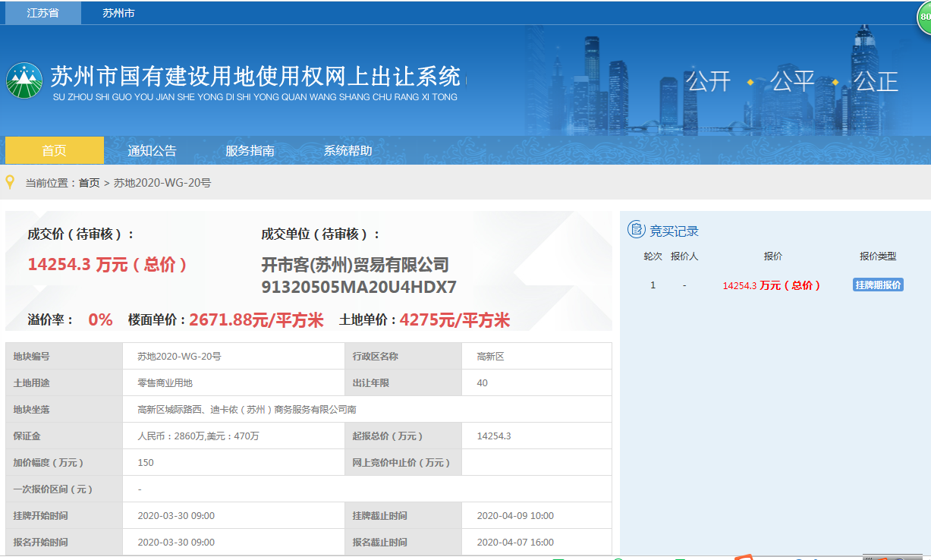The height and width of the screenshot is (560, 931).
Task: Open 服务指南 from the navigation bar
Action: (250, 150)
